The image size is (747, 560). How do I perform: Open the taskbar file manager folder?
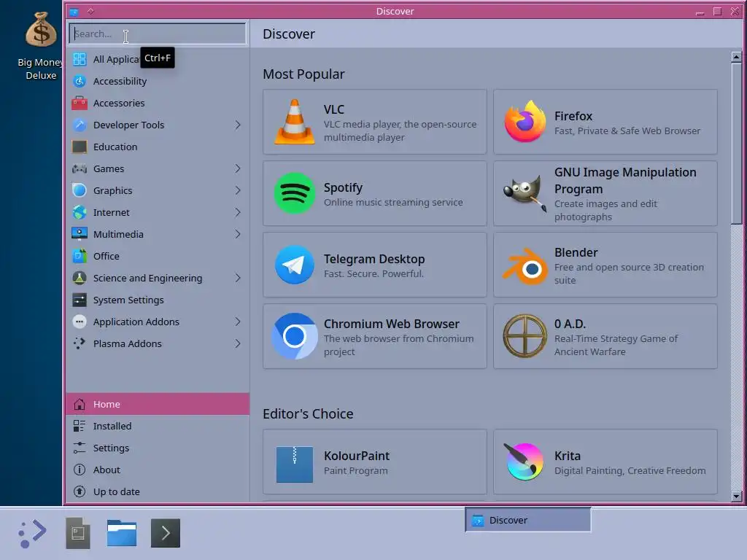click(122, 533)
